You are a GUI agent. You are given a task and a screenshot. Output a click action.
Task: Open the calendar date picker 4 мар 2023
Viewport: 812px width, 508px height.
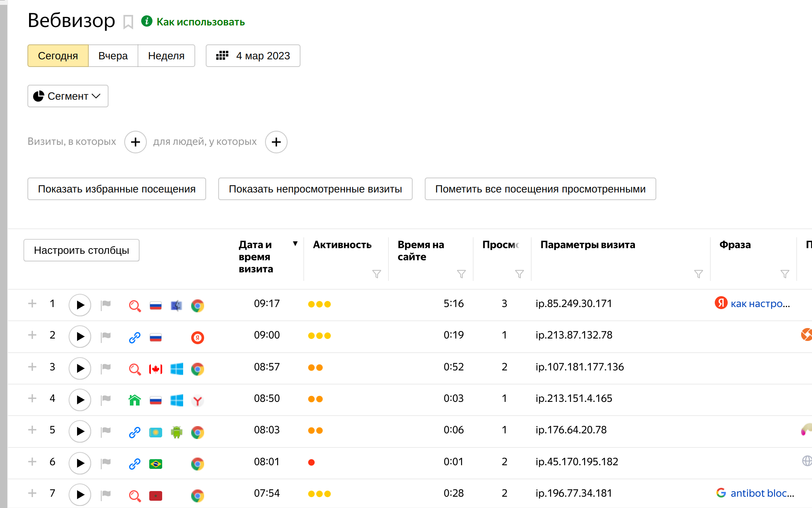click(253, 56)
